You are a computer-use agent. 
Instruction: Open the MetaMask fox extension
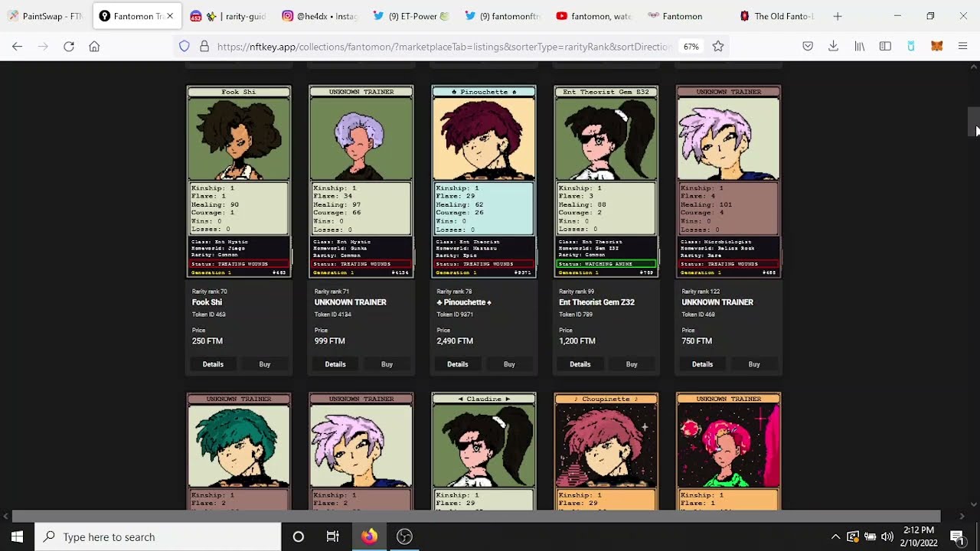point(936,47)
